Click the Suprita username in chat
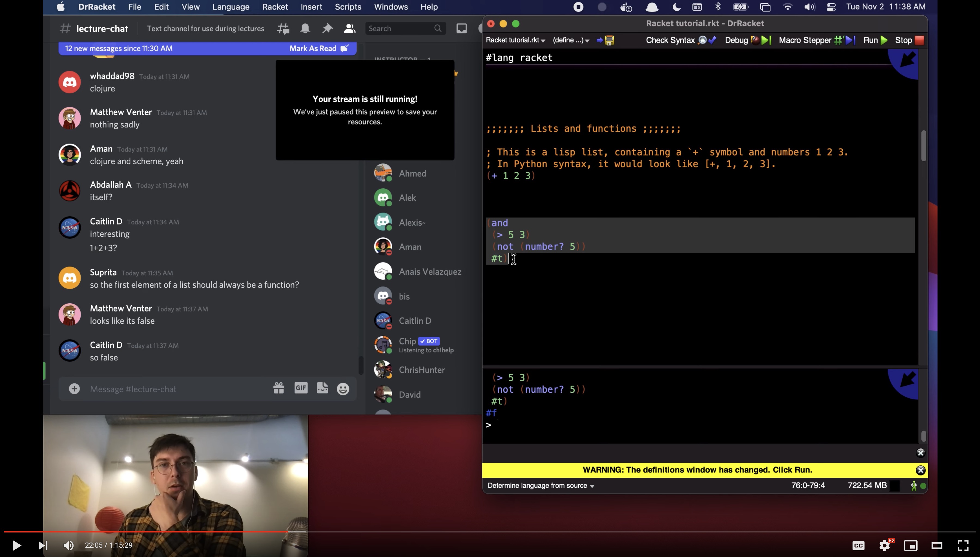The height and width of the screenshot is (557, 980). coord(103,273)
